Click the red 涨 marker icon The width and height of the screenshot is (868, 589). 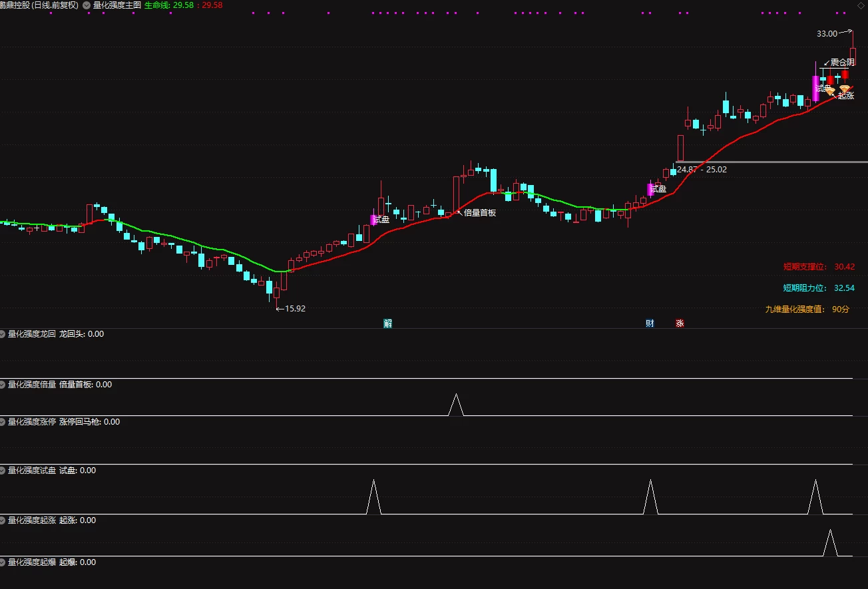coord(680,323)
